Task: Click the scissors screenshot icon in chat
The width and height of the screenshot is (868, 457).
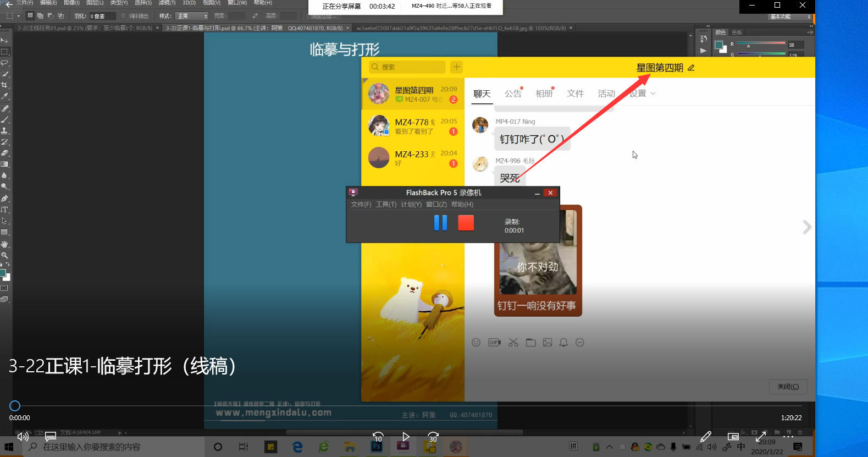Action: [x=513, y=343]
